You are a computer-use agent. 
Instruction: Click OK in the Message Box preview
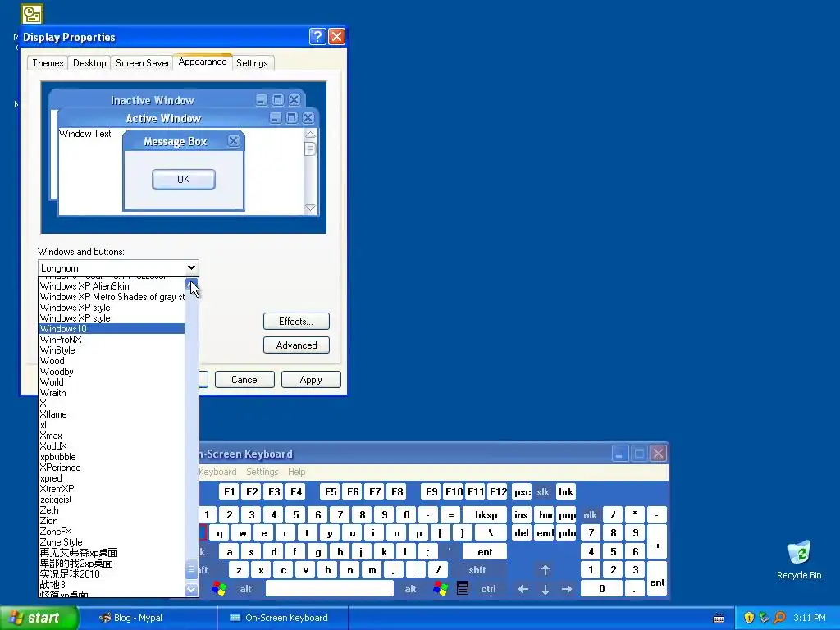183,180
